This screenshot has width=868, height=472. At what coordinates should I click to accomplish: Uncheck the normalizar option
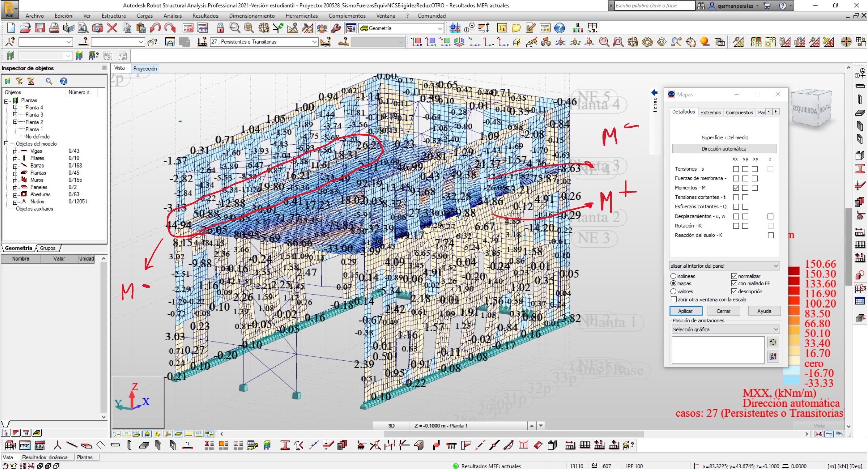pos(734,276)
